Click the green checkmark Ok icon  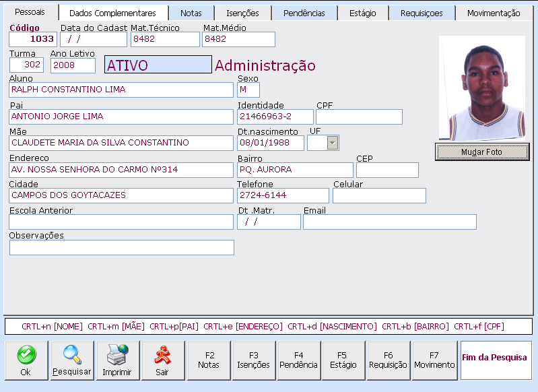(26, 354)
